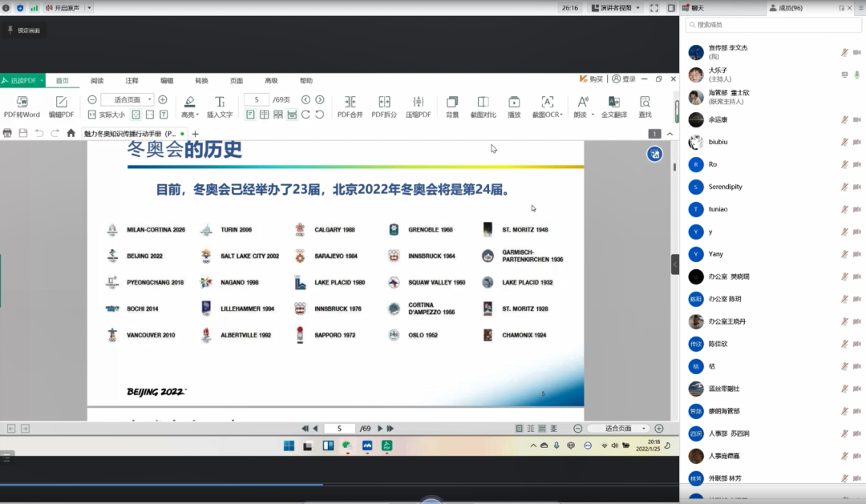Switch to the 首页 tab
This screenshot has width=866, height=504.
pyautogui.click(x=63, y=81)
